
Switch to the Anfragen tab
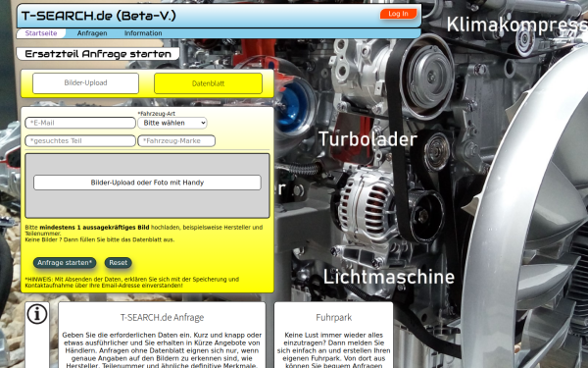tap(92, 33)
